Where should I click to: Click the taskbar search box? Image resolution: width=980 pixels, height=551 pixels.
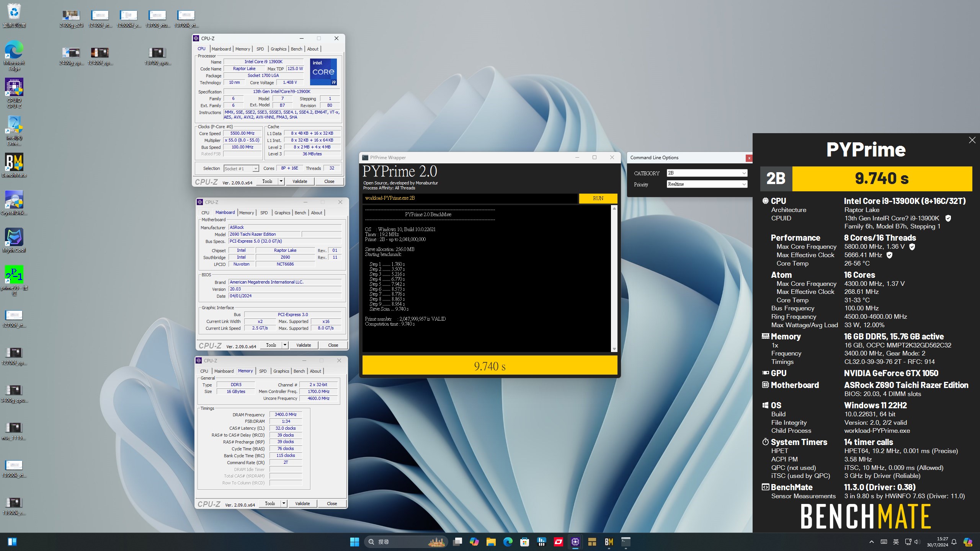tap(406, 542)
